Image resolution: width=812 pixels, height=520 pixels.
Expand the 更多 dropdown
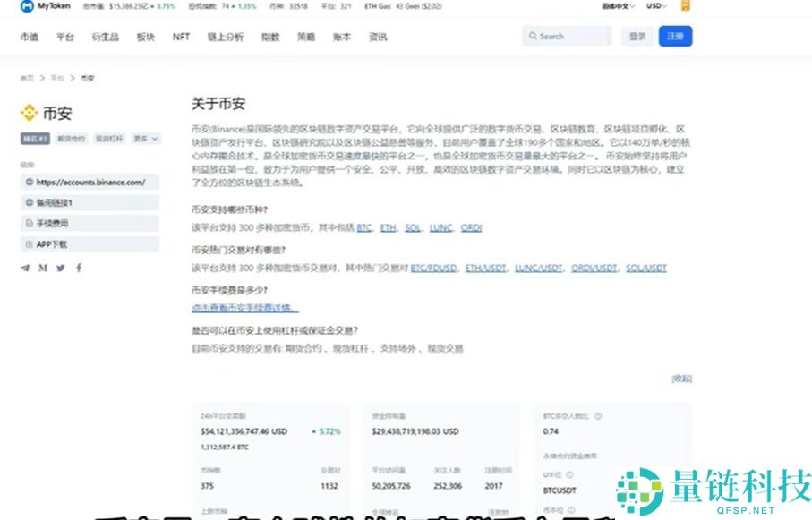tap(143, 139)
